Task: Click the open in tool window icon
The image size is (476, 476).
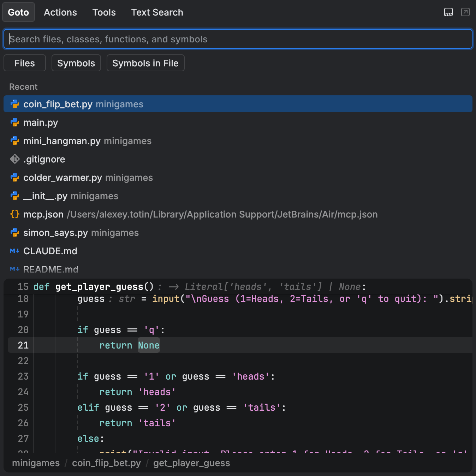Action: 465,12
